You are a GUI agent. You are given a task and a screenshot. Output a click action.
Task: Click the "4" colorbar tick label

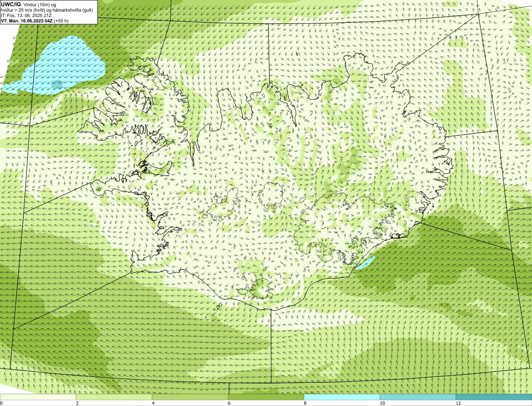coord(153,403)
